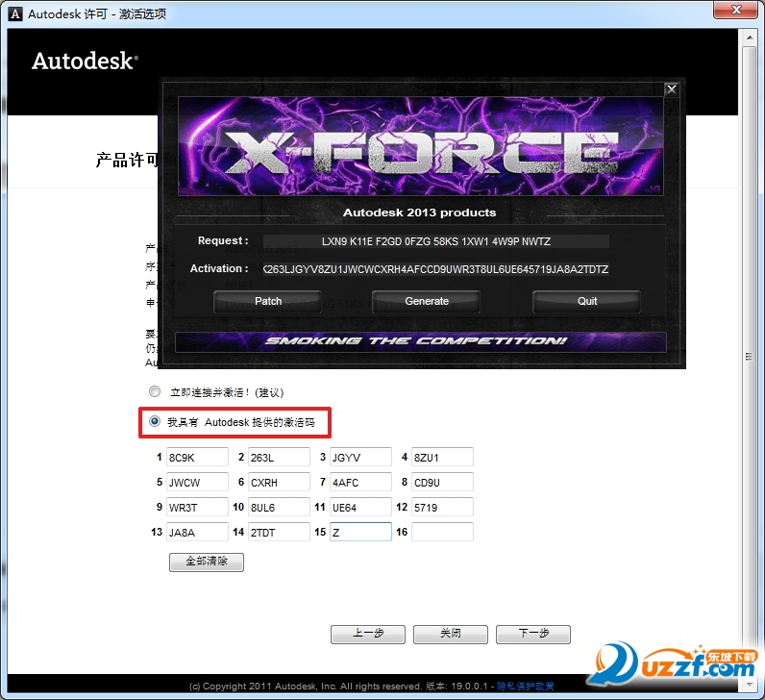Click the 关闭 close button
This screenshot has height=700, width=765.
tap(451, 634)
